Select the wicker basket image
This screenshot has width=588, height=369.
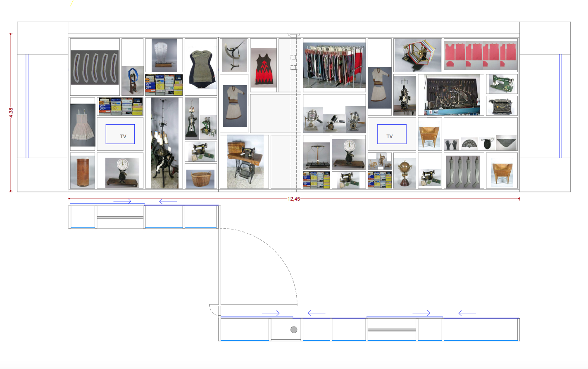(x=200, y=179)
